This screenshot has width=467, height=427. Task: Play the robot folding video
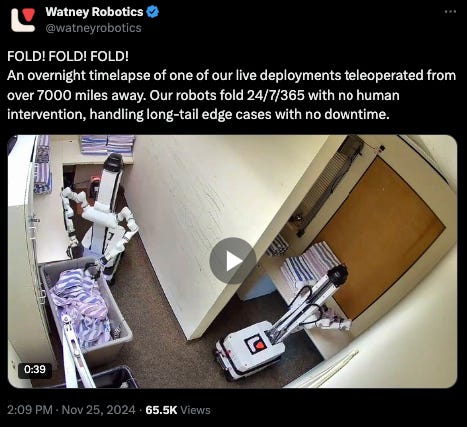click(233, 261)
